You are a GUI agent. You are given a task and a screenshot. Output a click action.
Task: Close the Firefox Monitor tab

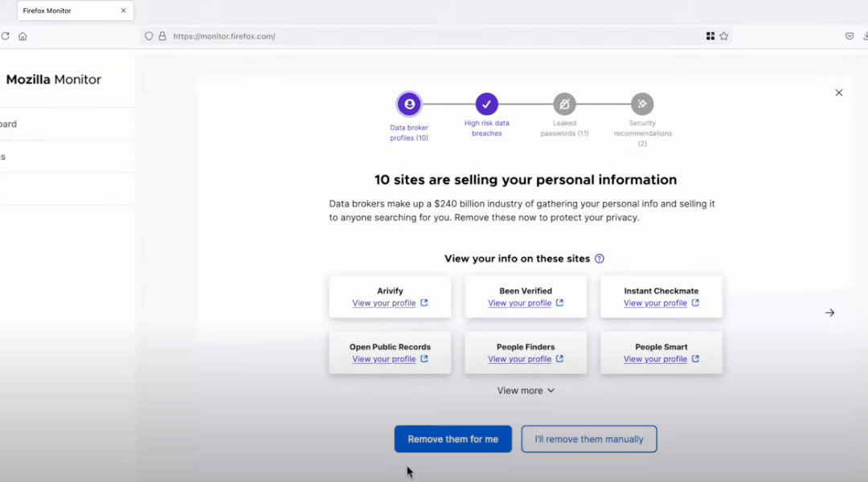(x=123, y=11)
